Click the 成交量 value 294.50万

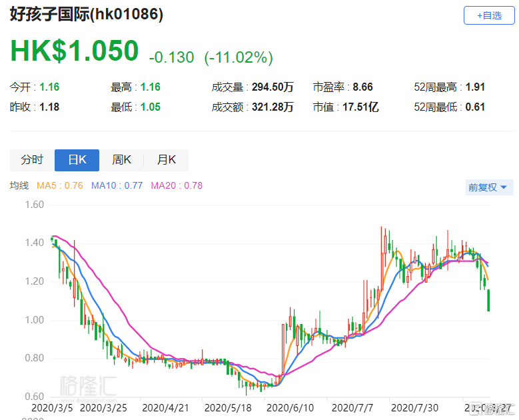point(272,87)
